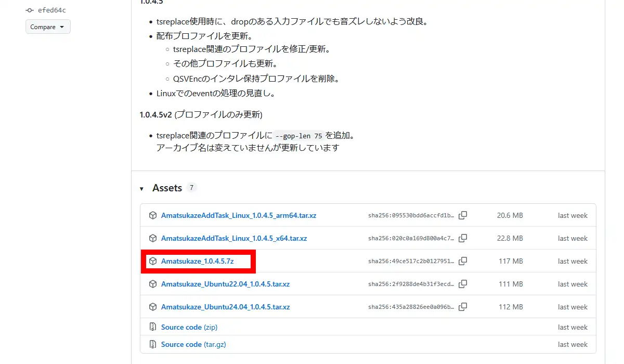The height and width of the screenshot is (364, 624).
Task: Download Amatsukaze_Ubuntu24.04_1.0.4.5.tar.xz
Action: click(225, 307)
